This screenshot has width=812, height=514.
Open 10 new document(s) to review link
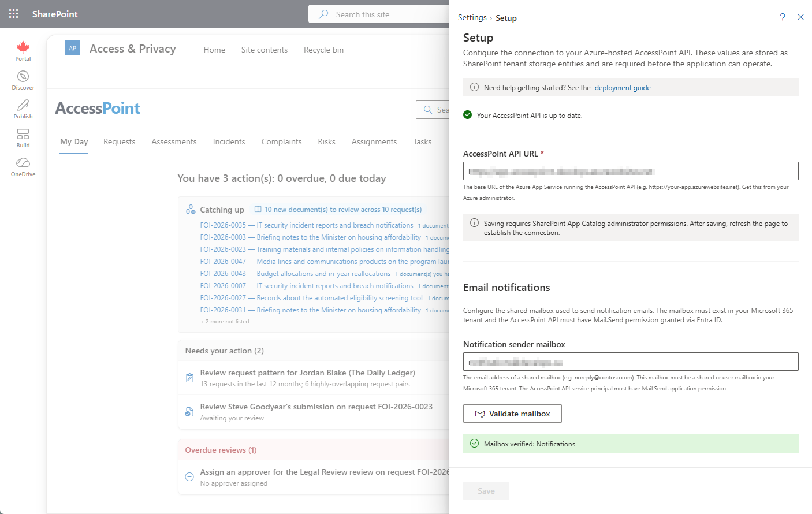coord(343,210)
